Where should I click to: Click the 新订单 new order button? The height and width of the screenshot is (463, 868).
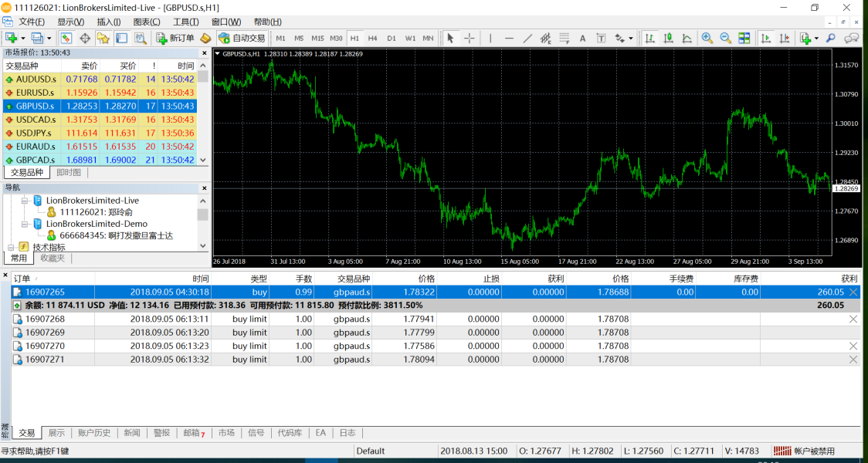(175, 38)
